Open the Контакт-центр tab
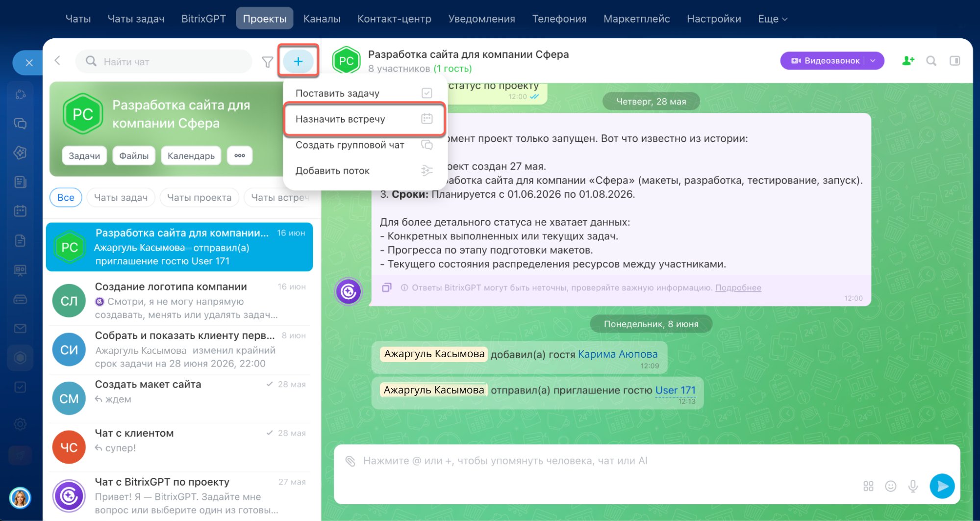 394,19
